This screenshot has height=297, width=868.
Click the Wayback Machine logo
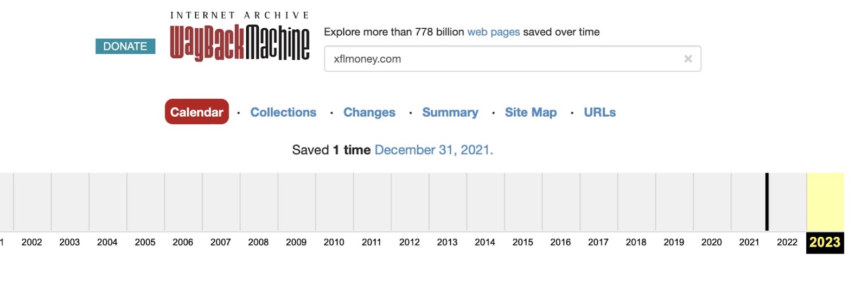(x=239, y=37)
